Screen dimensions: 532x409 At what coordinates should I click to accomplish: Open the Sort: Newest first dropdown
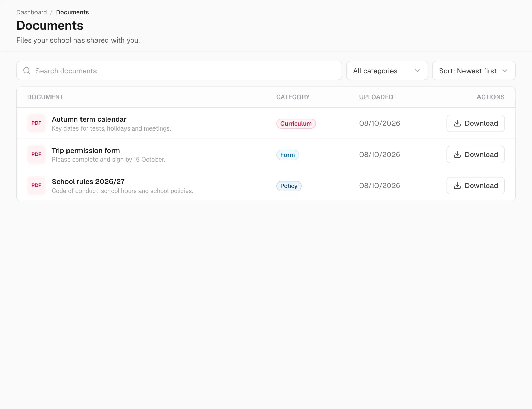474,71
